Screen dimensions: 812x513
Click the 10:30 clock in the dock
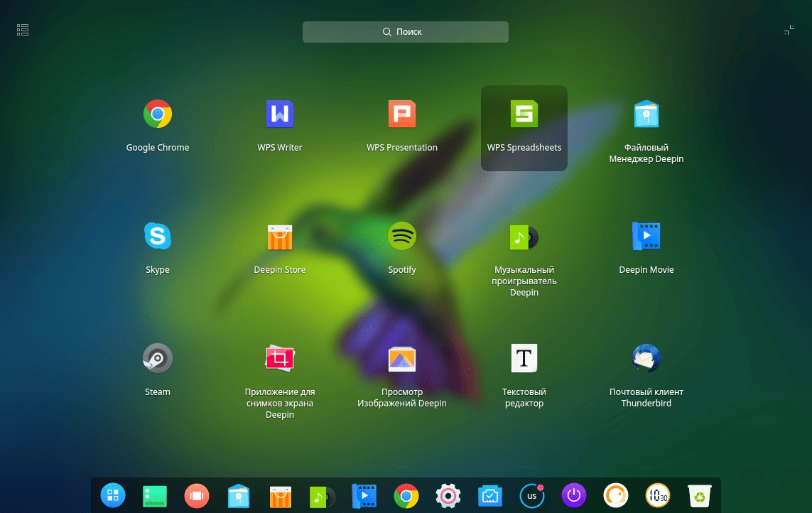coord(658,495)
